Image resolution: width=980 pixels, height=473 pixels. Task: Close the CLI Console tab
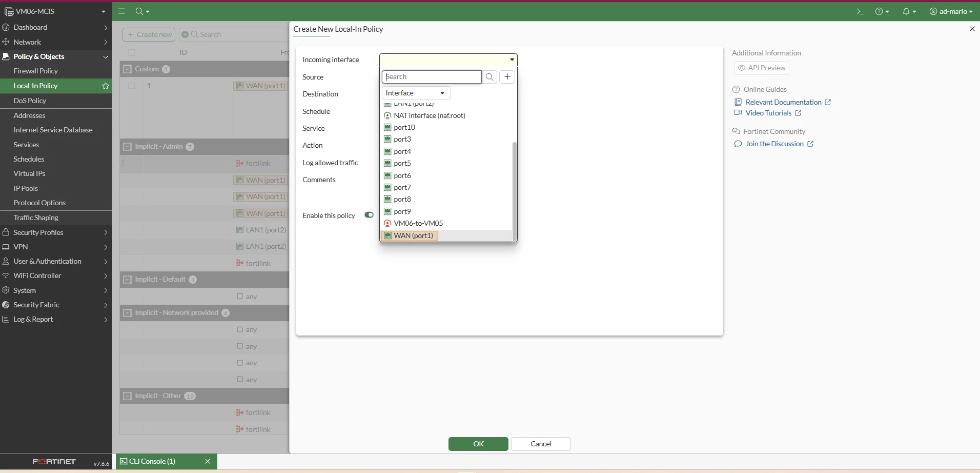tap(208, 461)
